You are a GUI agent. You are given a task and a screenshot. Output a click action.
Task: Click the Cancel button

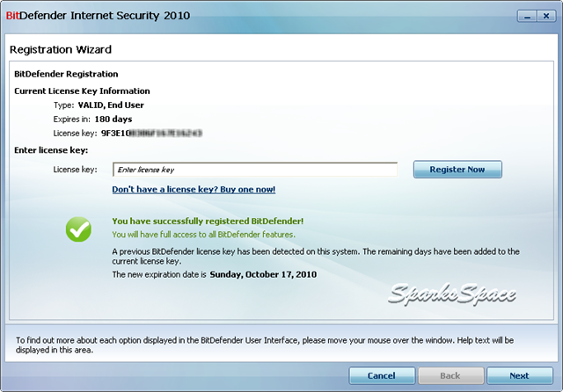(x=382, y=375)
